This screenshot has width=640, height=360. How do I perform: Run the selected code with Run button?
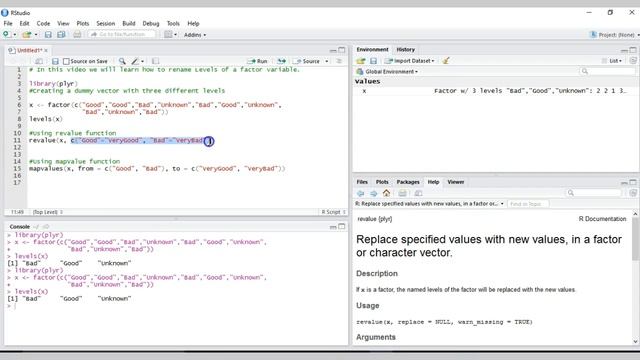tap(258, 61)
